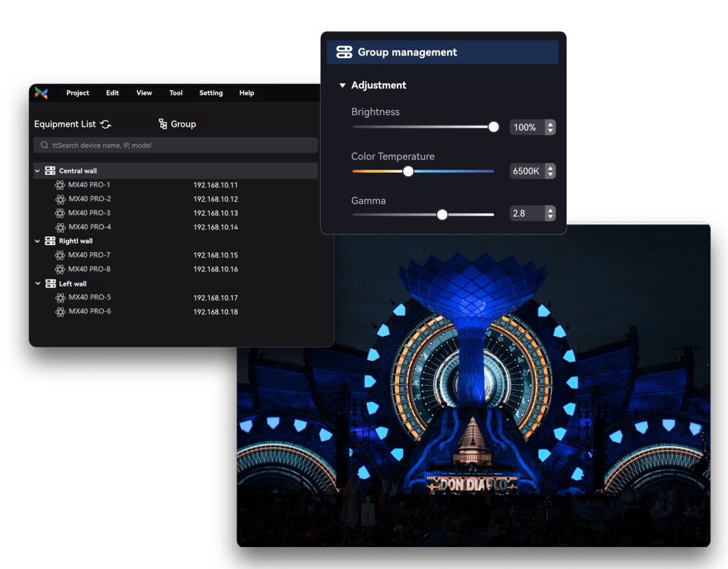Click the Gamma 2.8 value field
This screenshot has height=569, width=728.
coord(527,213)
